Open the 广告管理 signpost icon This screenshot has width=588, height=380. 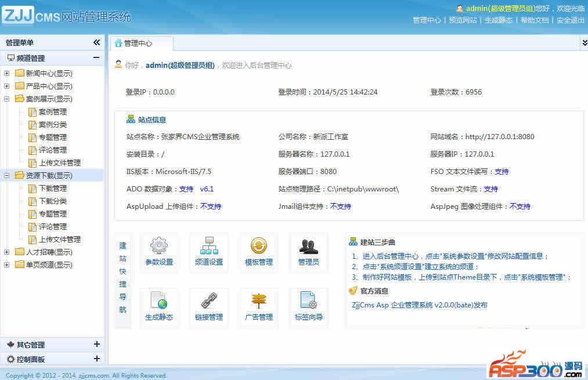(259, 301)
